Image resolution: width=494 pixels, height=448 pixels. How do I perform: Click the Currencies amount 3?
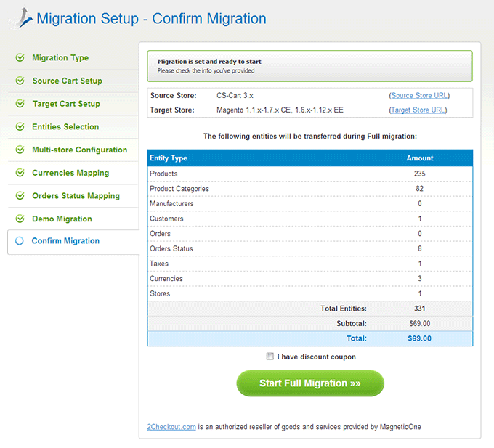coord(420,278)
